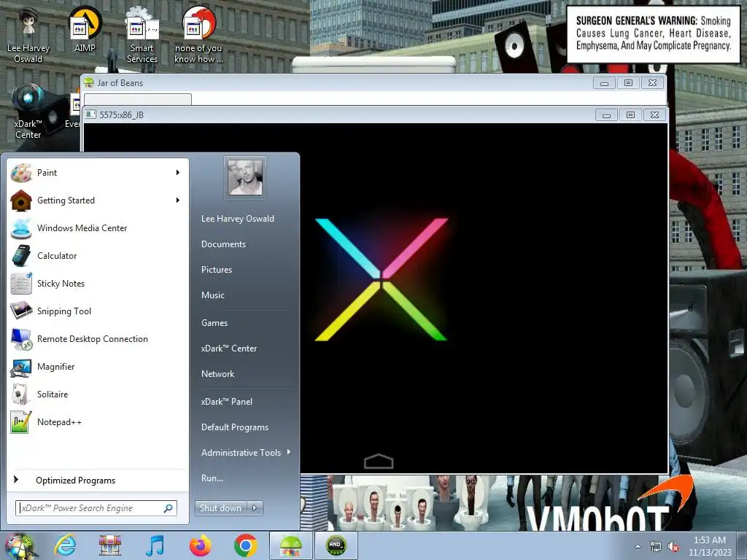Open the Calculator program

[x=98, y=256]
